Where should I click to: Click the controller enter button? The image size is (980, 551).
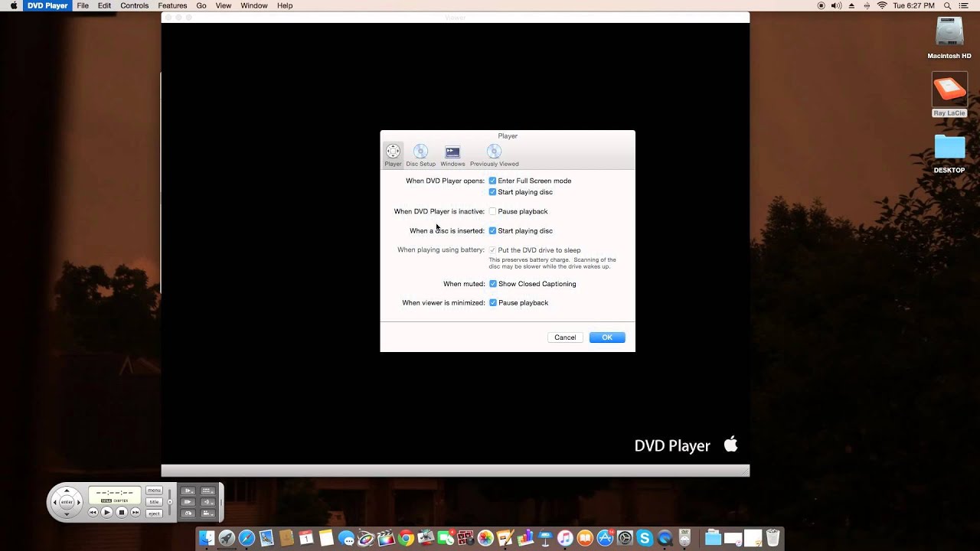(x=67, y=502)
